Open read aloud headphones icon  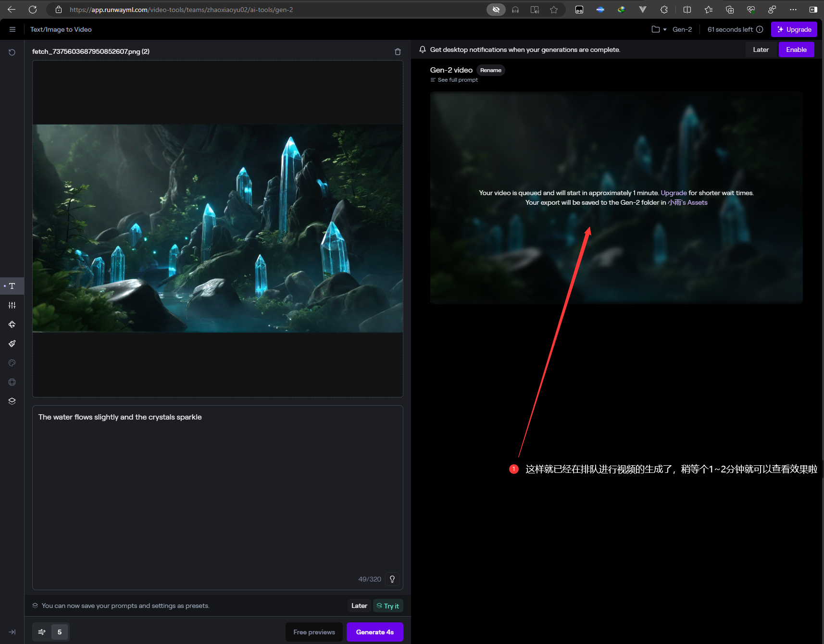tap(515, 10)
